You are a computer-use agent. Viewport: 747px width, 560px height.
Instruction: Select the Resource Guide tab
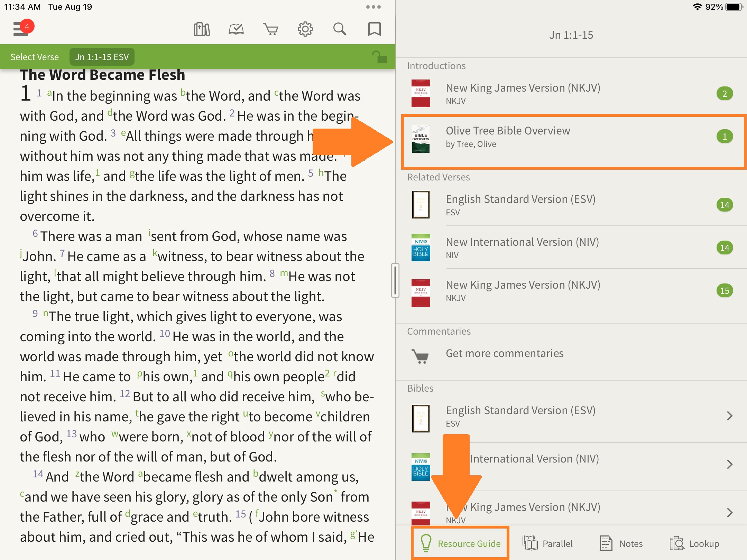point(460,543)
